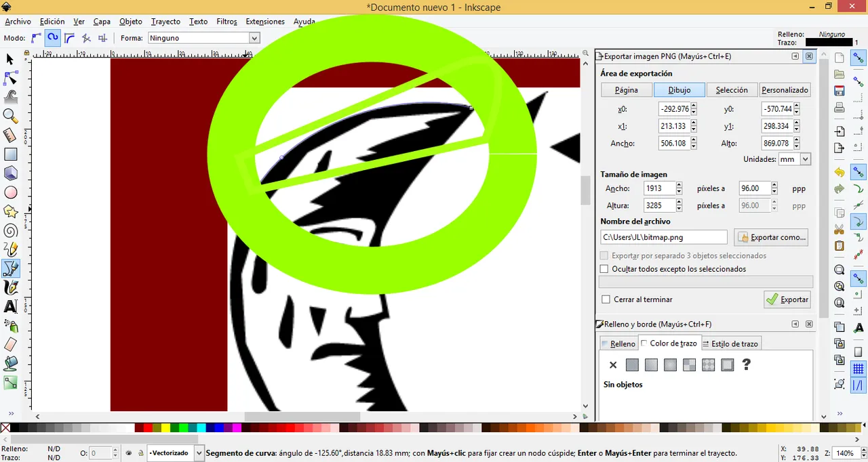868x462 pixels.
Task: Open the Filtros menu
Action: tap(226, 22)
